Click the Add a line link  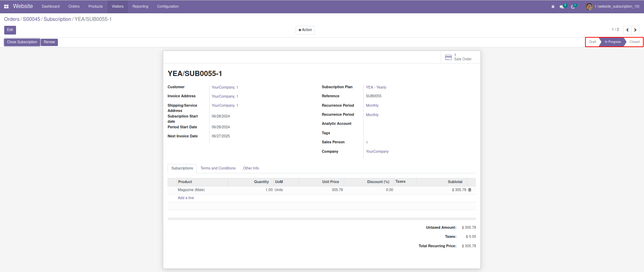186,198
